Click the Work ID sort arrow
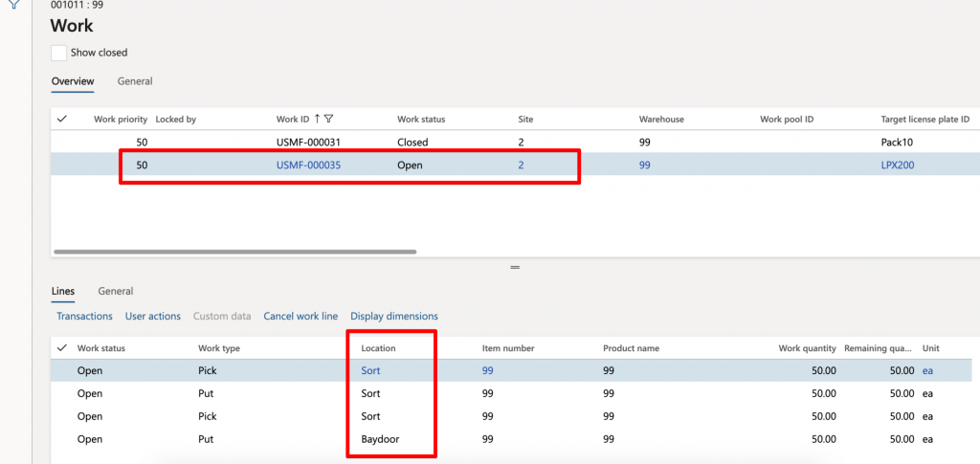The width and height of the screenshot is (980, 464). (x=317, y=119)
